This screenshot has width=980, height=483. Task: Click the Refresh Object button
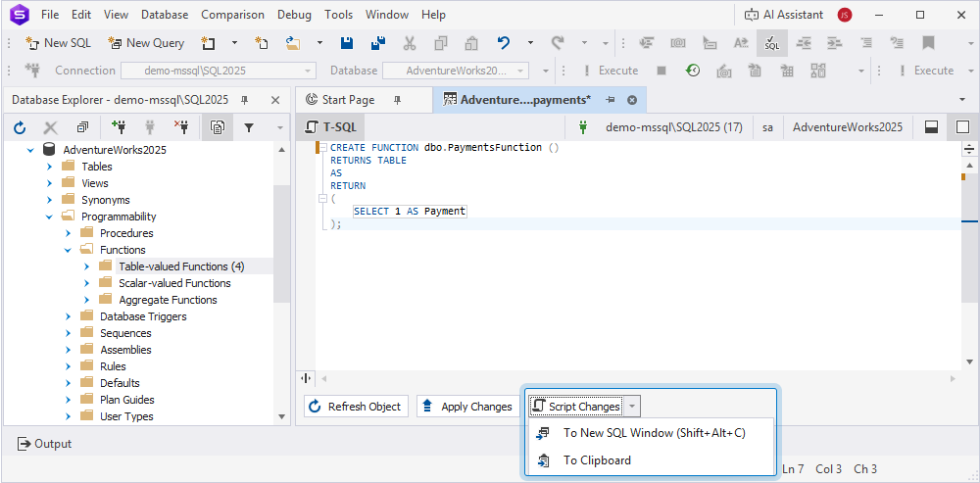357,407
